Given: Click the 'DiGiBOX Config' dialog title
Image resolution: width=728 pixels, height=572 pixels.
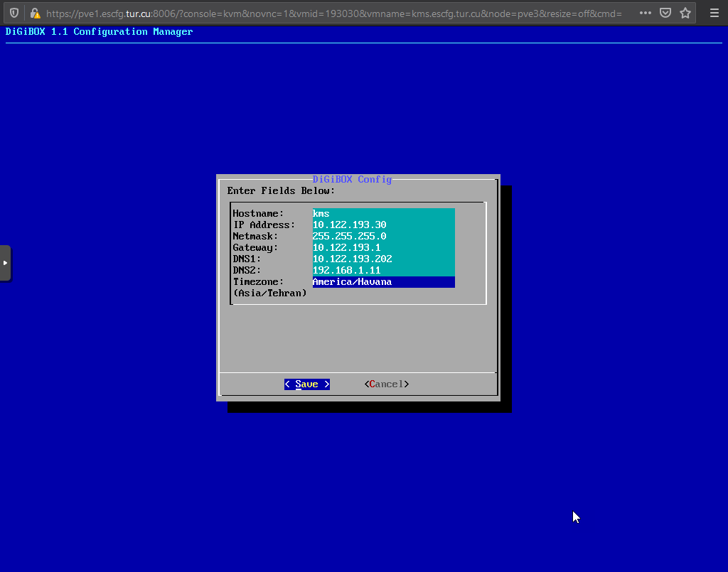Looking at the screenshot, I should 353,179.
